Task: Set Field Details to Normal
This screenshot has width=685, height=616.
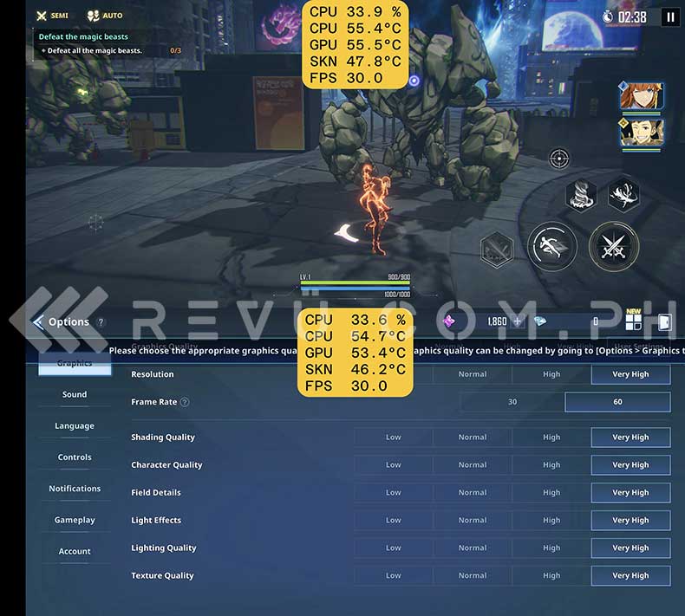Action: point(473,492)
